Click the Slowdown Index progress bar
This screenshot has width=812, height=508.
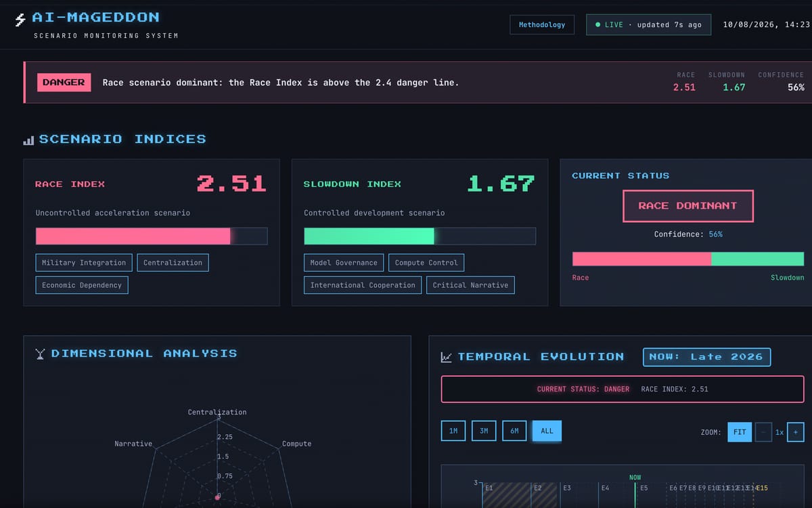(x=420, y=236)
